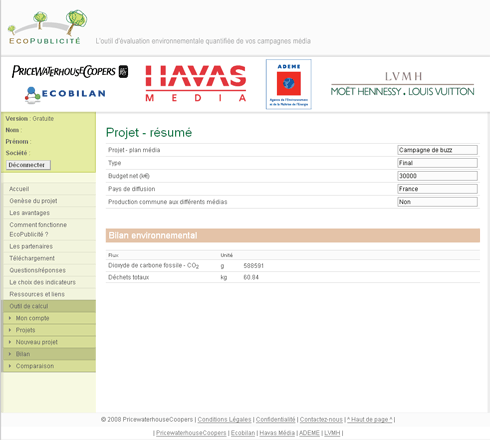Click the Production commune Non field

coord(437,202)
